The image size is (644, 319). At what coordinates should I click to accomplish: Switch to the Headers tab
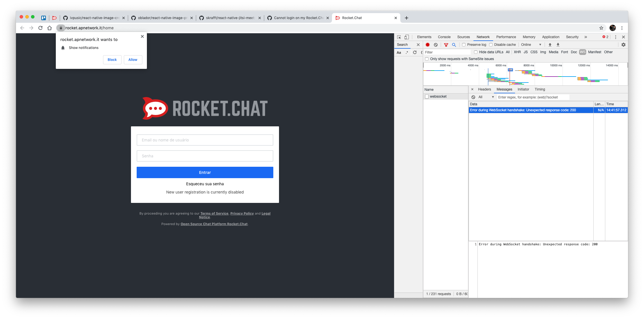[484, 89]
